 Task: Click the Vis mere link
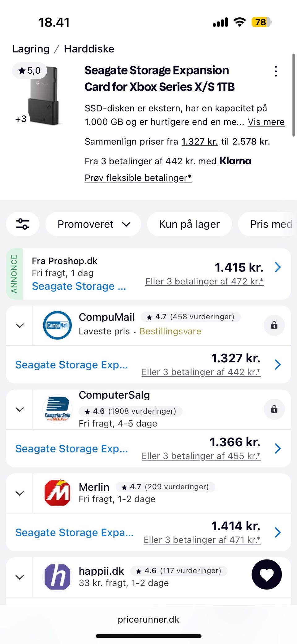(x=266, y=122)
